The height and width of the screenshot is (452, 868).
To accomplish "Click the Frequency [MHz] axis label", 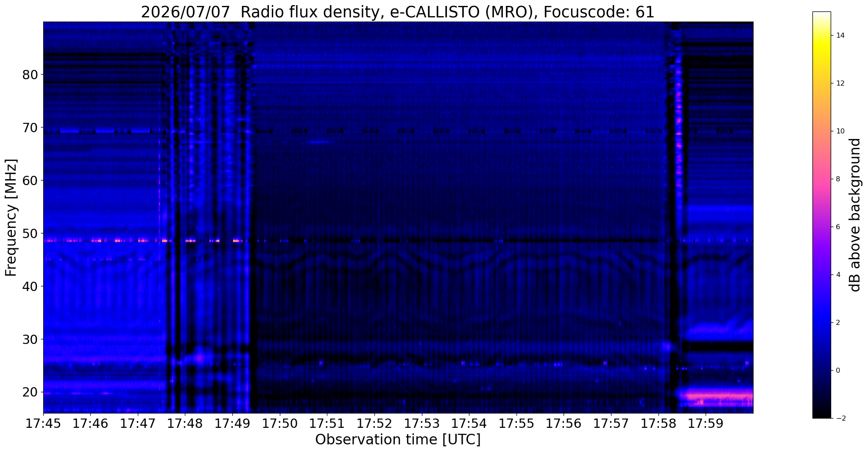I will click(x=11, y=218).
